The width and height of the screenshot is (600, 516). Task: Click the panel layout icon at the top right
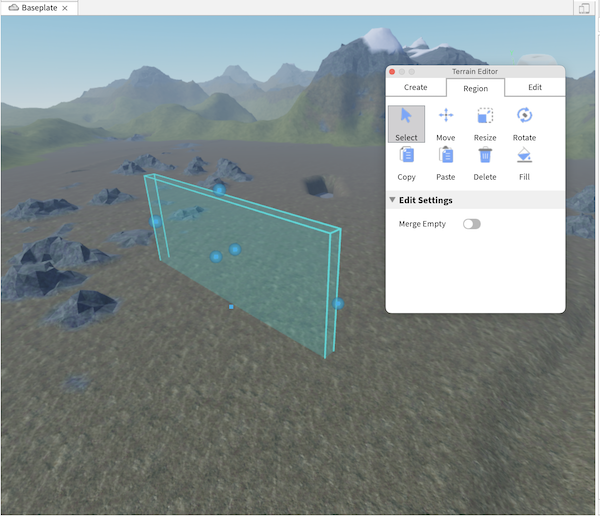coord(584,8)
